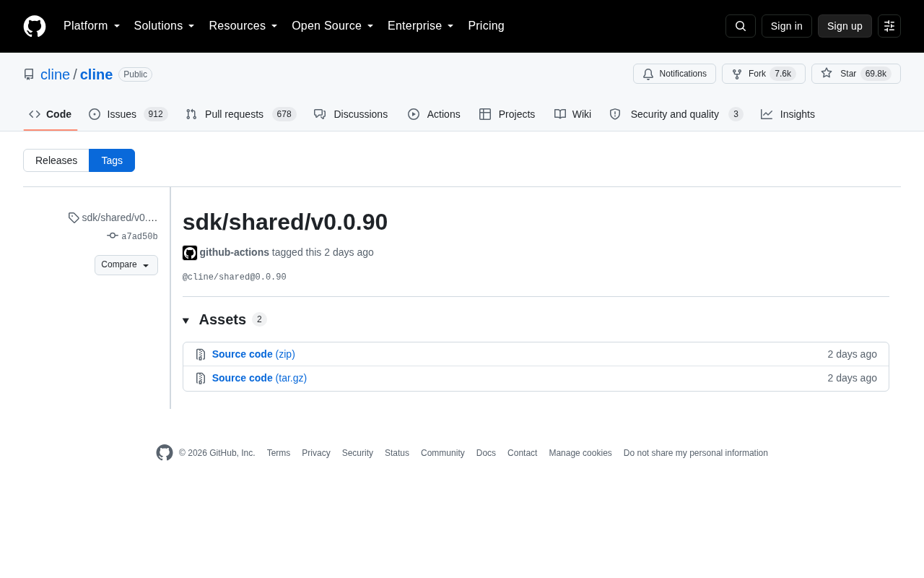
Task: Click the fork icon in Fork button
Action: 737,74
